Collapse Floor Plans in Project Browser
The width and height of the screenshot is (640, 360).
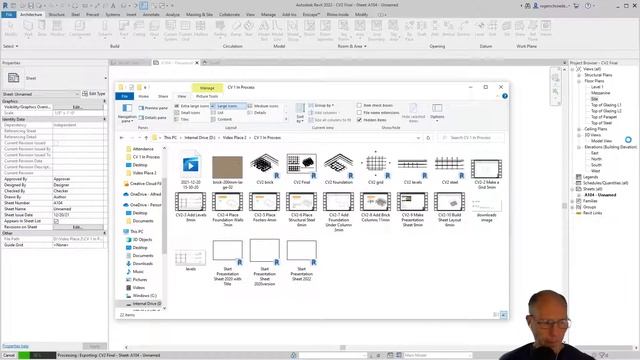coord(579,81)
